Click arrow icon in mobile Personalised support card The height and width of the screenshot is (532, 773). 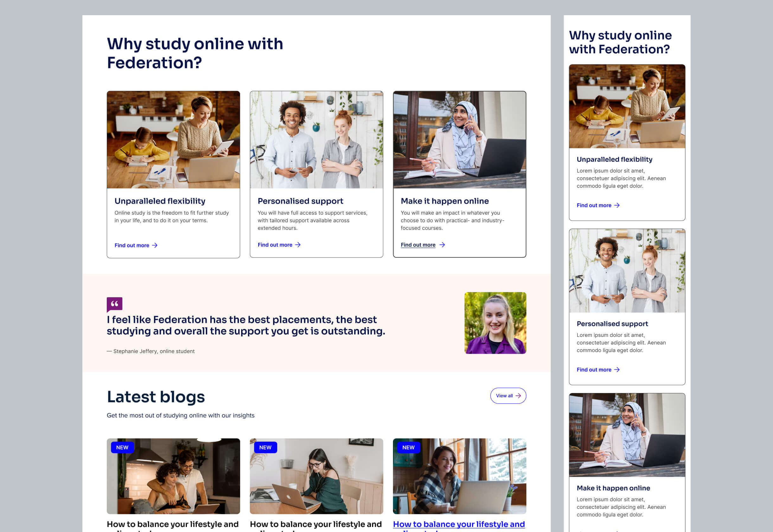(x=617, y=370)
